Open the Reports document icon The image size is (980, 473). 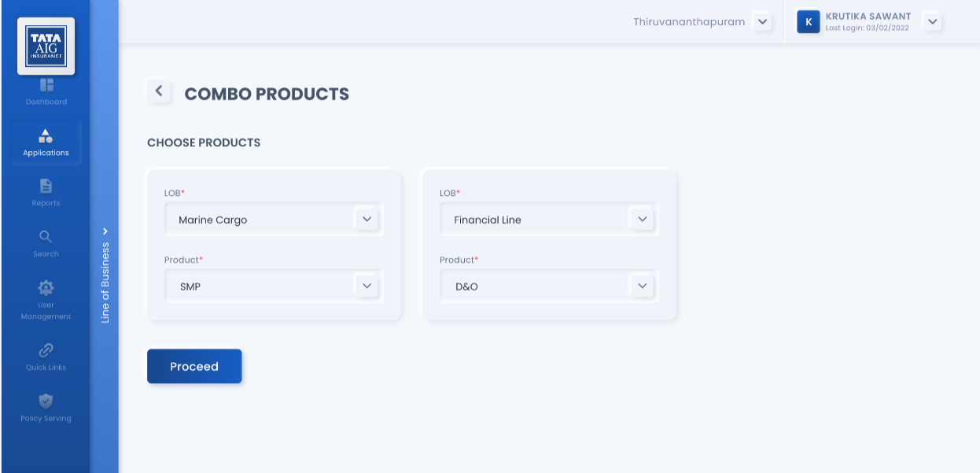point(46,186)
